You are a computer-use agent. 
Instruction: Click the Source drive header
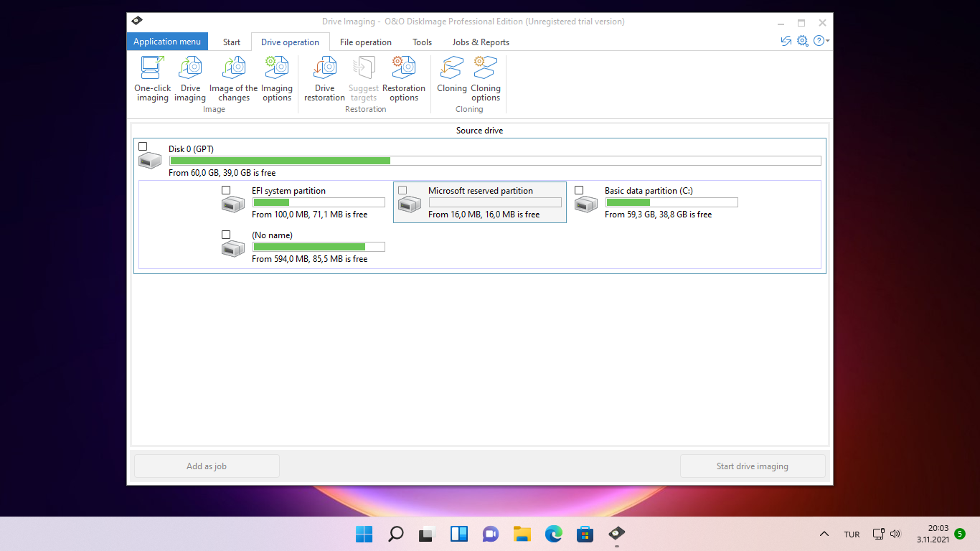click(480, 131)
